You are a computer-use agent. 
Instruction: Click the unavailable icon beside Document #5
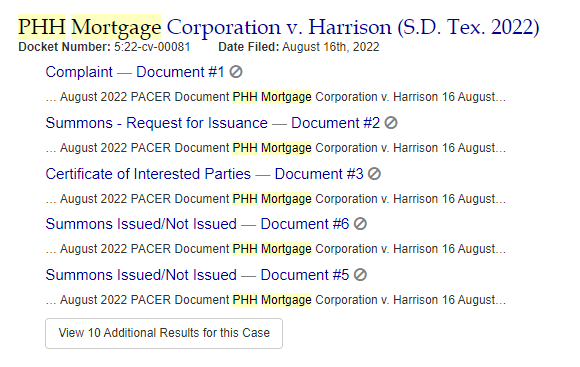click(x=360, y=275)
